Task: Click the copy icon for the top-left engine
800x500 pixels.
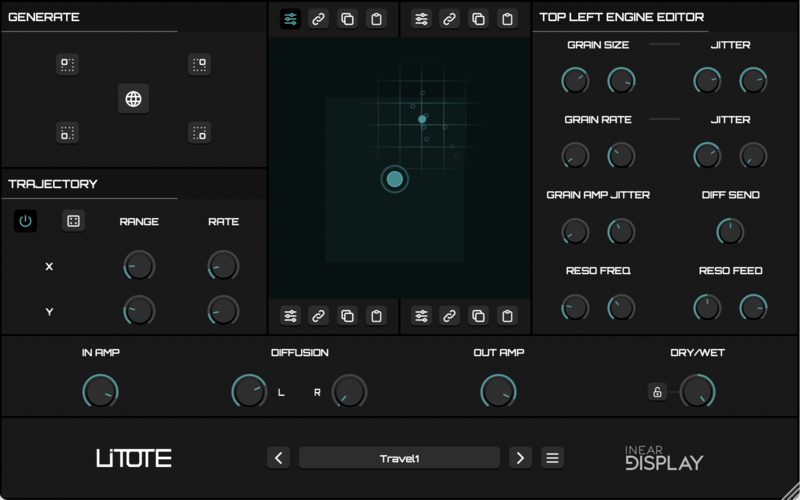Action: [x=347, y=19]
